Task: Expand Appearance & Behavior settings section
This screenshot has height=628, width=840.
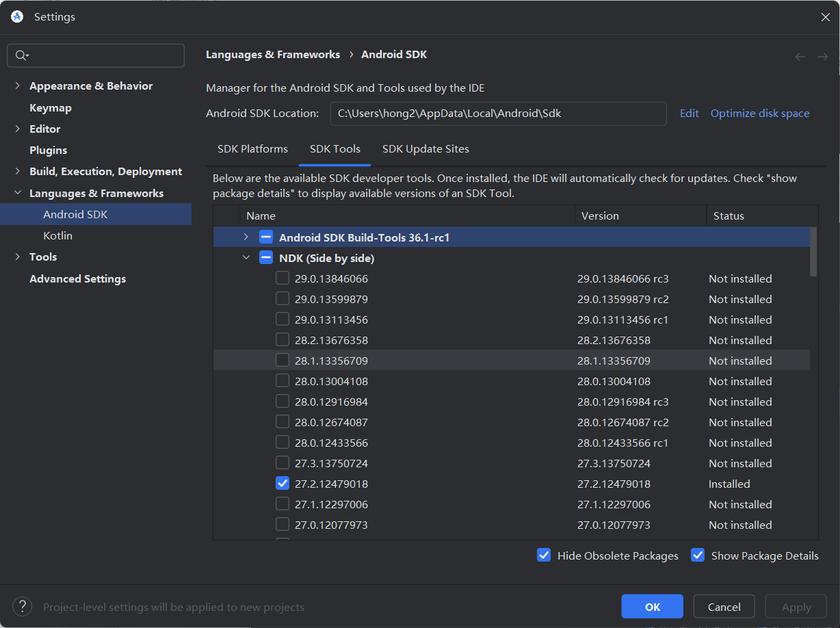Action: click(x=18, y=86)
